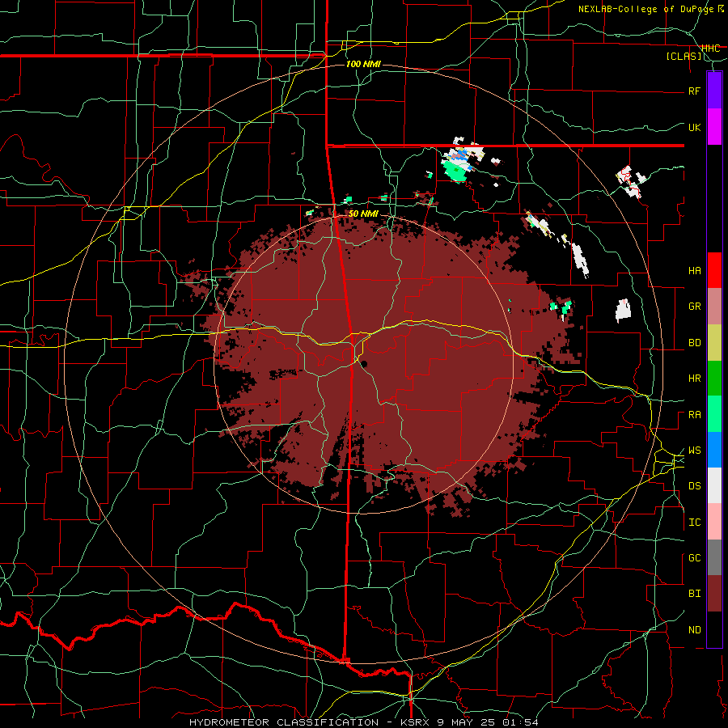Click the ND legend label

695,630
